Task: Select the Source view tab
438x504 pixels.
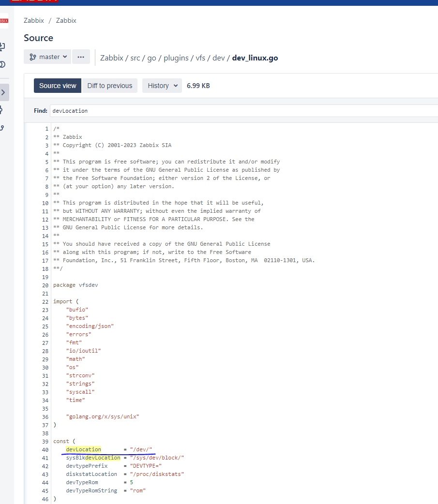Action: coord(58,86)
